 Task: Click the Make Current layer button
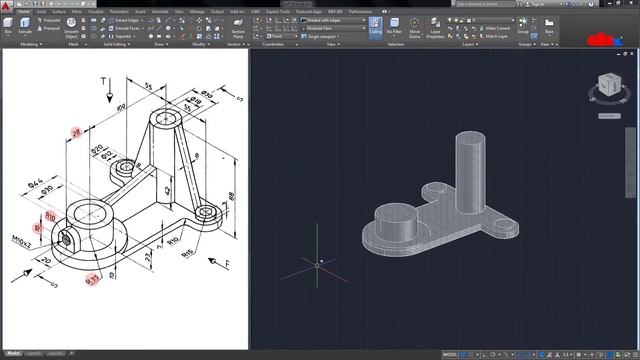tap(494, 28)
